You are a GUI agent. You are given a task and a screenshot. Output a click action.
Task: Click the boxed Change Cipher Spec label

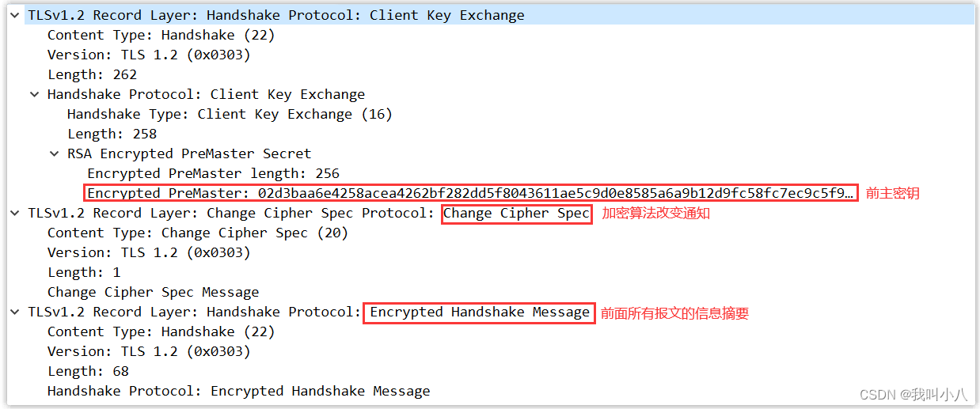coord(516,213)
